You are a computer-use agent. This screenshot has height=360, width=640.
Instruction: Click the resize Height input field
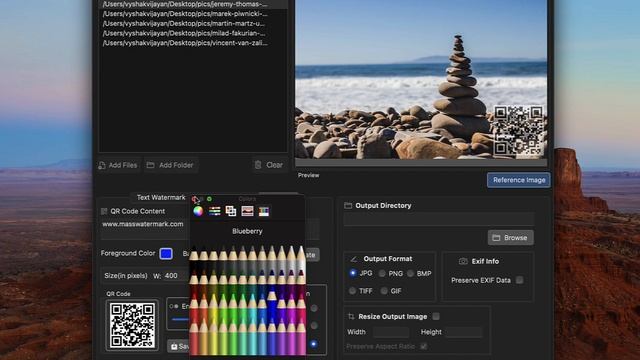[x=464, y=332]
